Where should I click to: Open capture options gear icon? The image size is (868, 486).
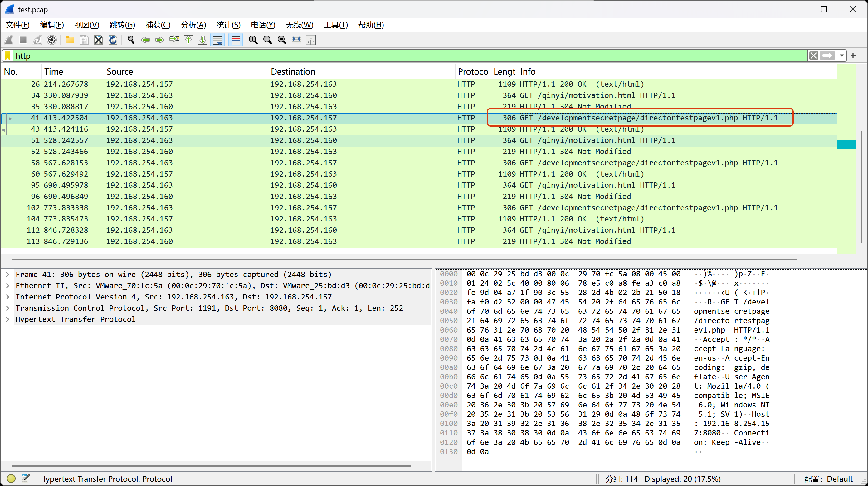pyautogui.click(x=51, y=40)
